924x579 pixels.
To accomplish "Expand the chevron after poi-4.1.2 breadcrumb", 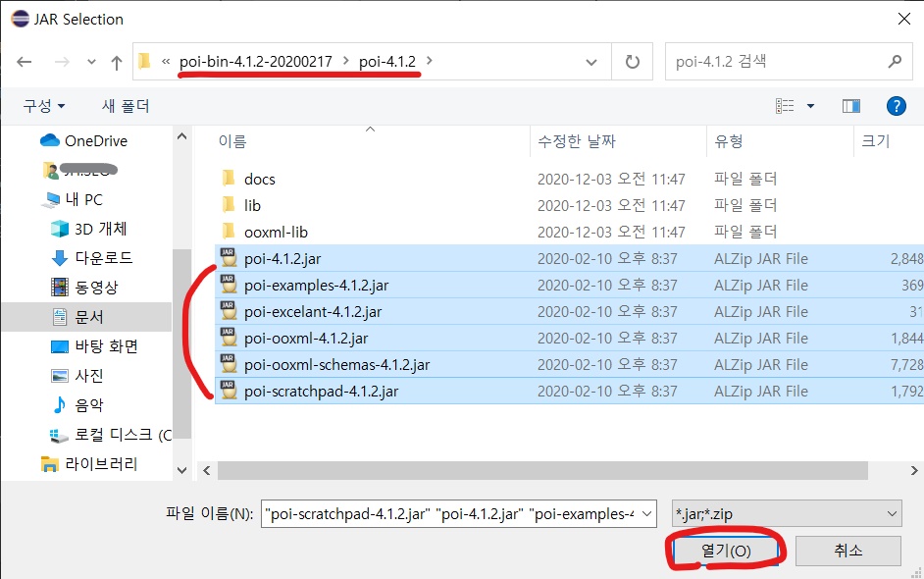I will [429, 61].
